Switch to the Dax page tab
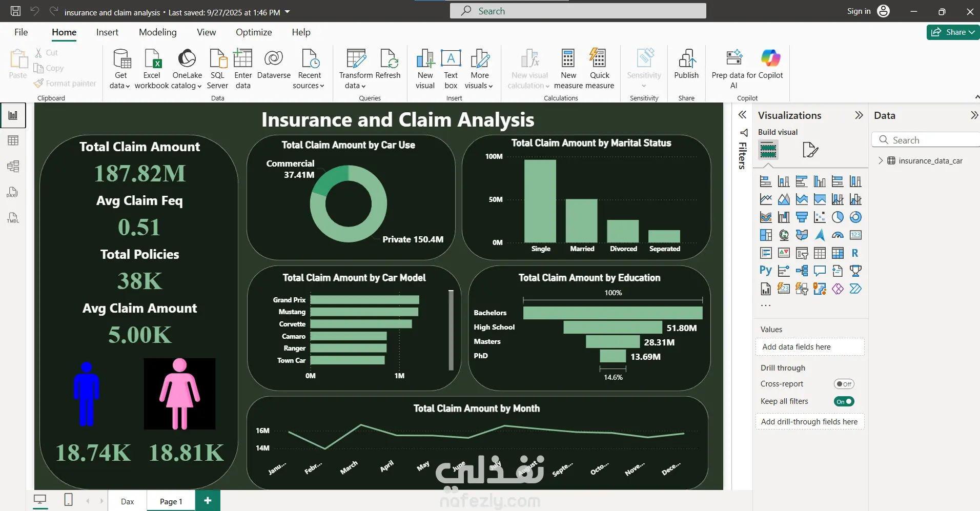 point(128,501)
